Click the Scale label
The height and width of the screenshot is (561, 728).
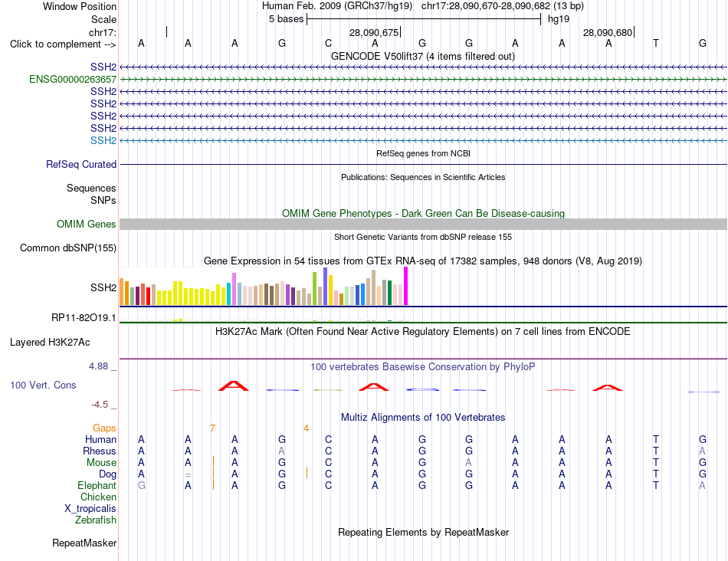click(103, 19)
